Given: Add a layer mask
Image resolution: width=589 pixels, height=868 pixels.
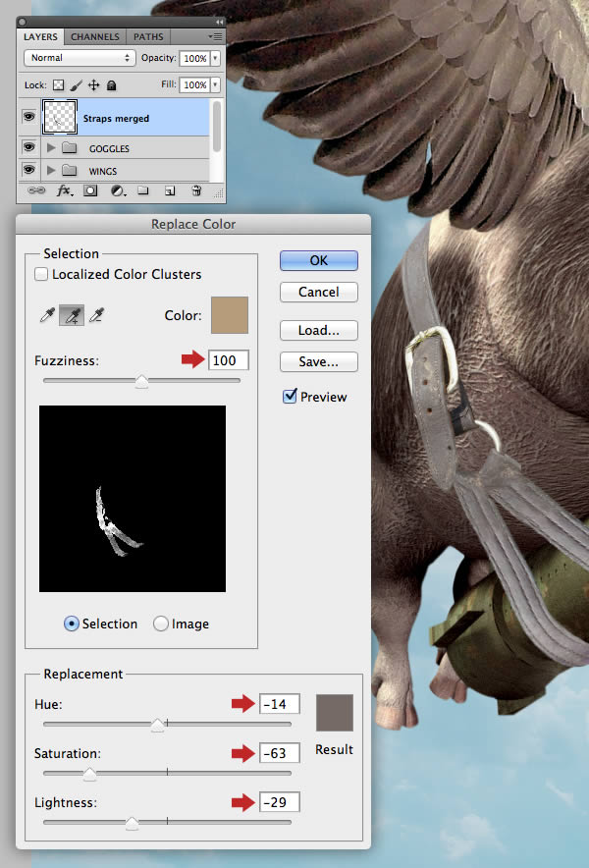Looking at the screenshot, I should (90, 190).
